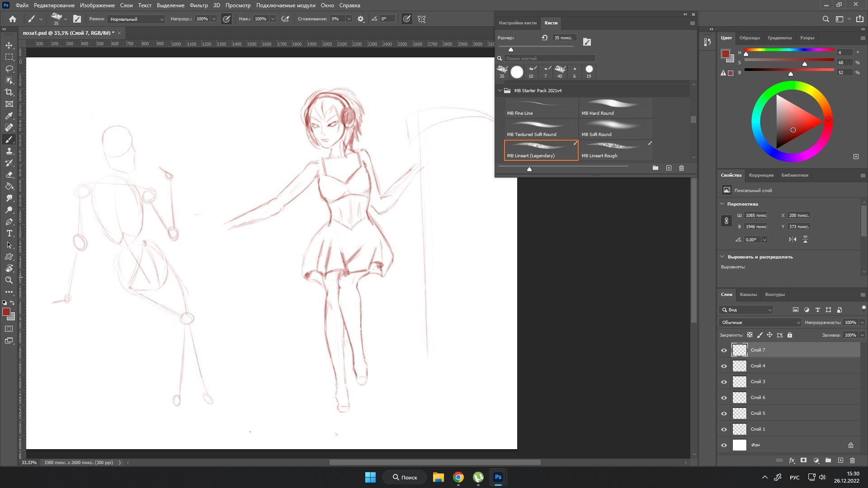Select the Crop tool
The width and height of the screenshot is (868, 488).
tap(9, 92)
